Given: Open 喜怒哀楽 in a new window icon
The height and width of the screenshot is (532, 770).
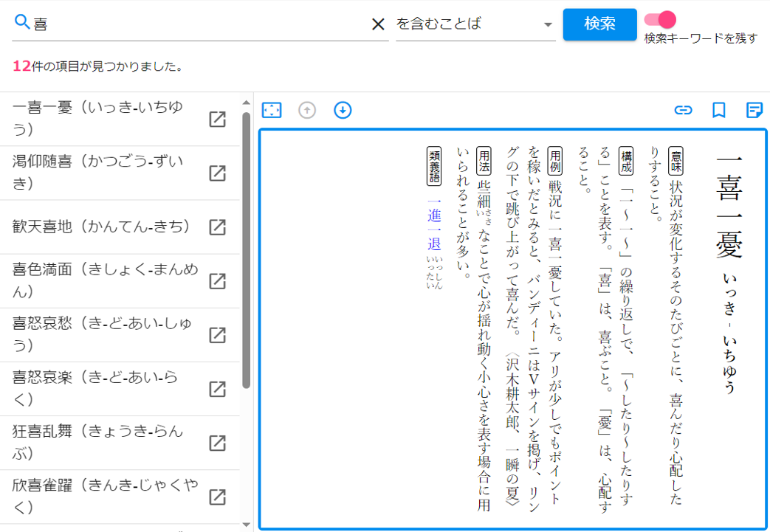Looking at the screenshot, I should 218,389.
